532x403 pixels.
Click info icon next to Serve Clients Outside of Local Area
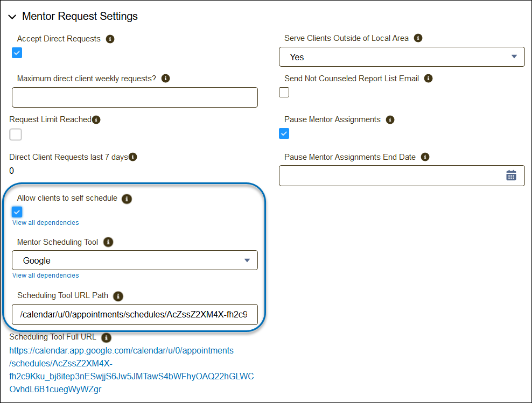418,38
